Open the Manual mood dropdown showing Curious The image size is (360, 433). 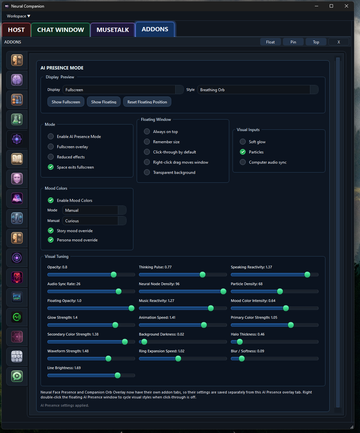pyautogui.click(x=95, y=221)
